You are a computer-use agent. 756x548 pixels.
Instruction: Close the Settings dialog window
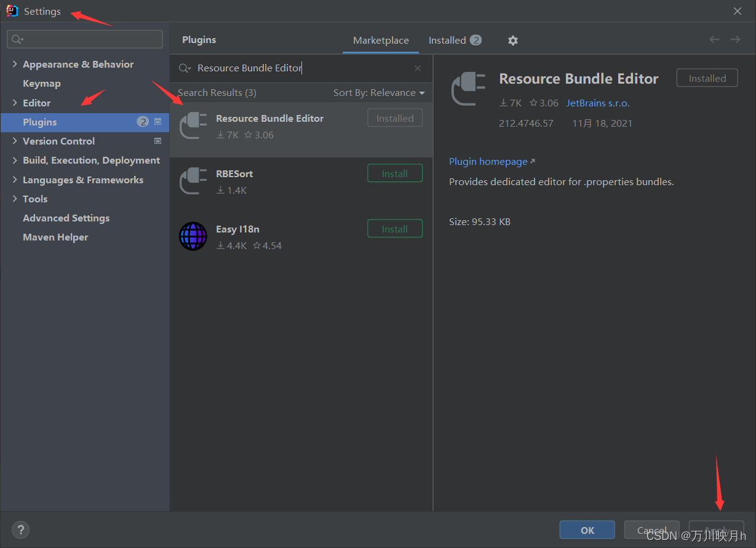click(738, 11)
